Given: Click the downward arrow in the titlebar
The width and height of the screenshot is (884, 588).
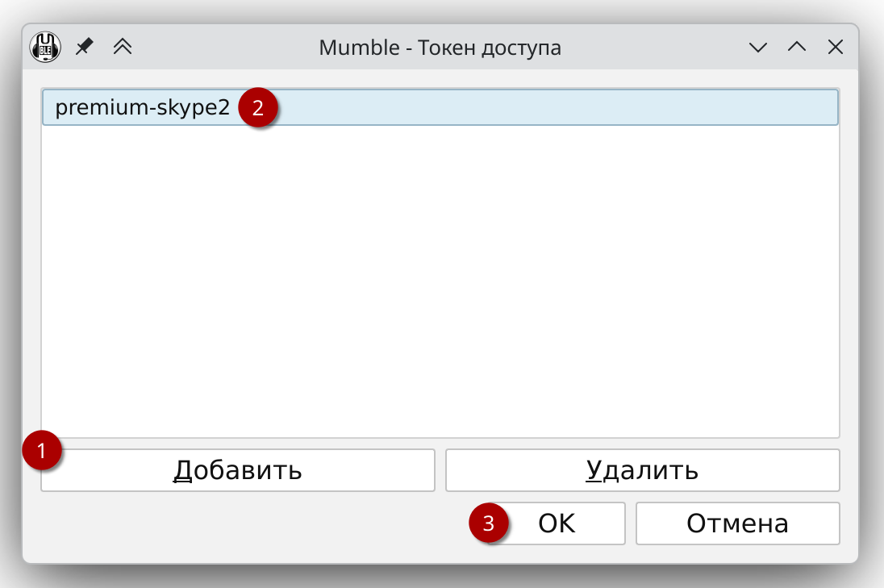Looking at the screenshot, I should (x=757, y=48).
